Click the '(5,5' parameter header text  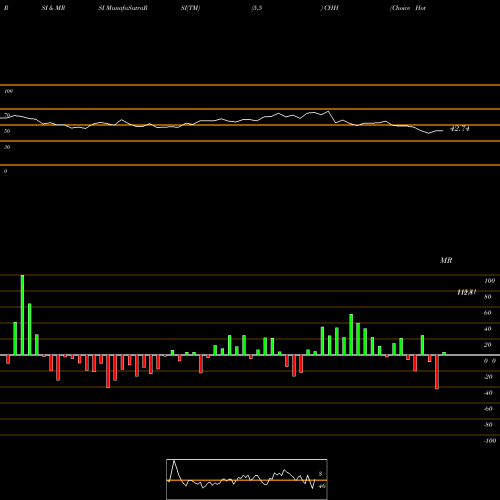point(257,8)
